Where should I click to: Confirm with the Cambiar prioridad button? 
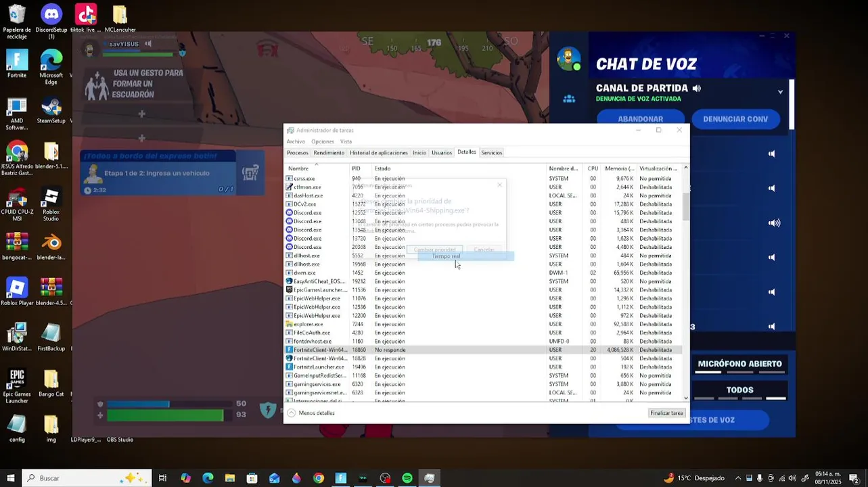[435, 250]
